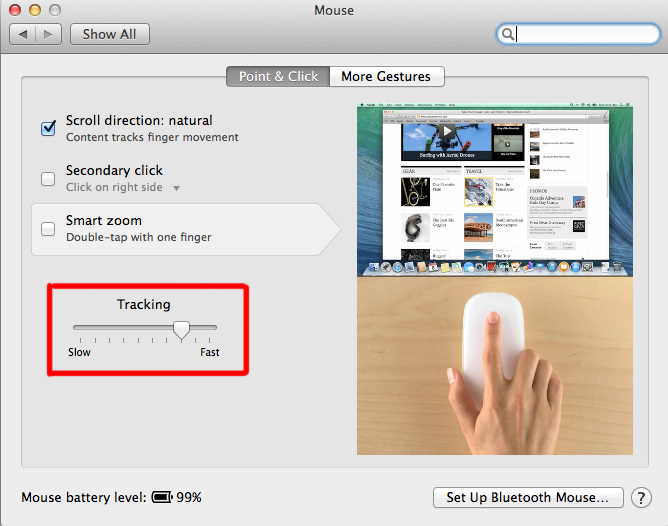Click the back navigation arrow
668x526 pixels.
pyautogui.click(x=23, y=34)
